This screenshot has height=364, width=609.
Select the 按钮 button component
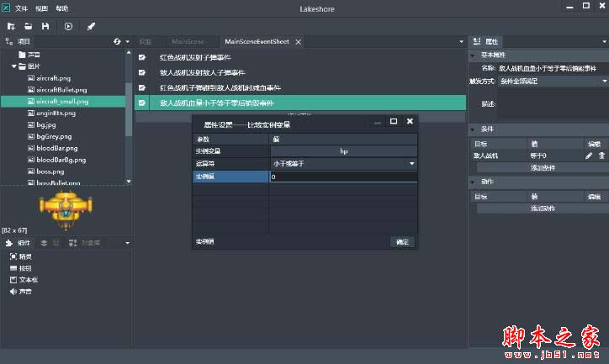(21, 268)
